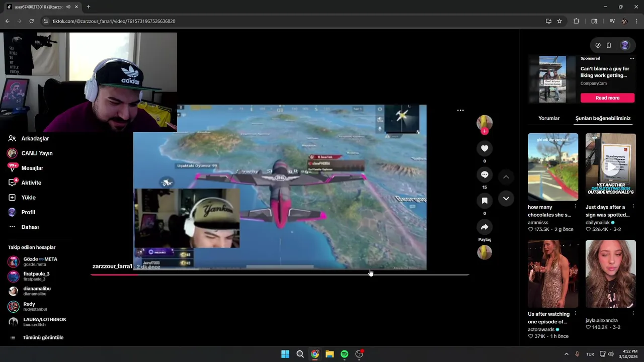Open Profil in the sidebar
The height and width of the screenshot is (362, 644).
21,212
